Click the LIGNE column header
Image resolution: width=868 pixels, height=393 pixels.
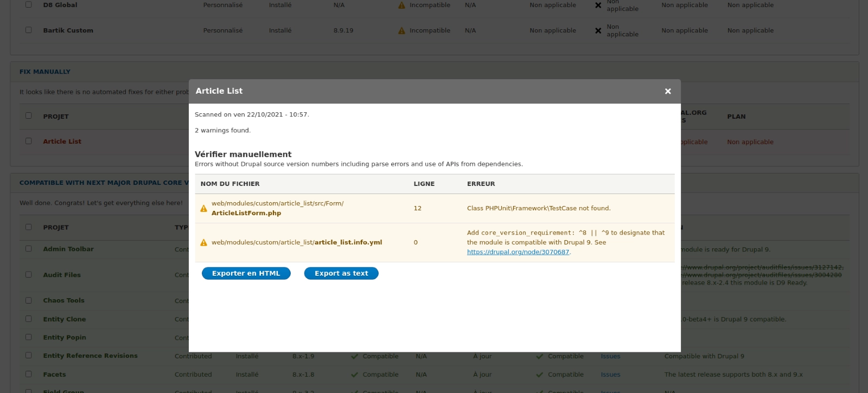pos(424,184)
